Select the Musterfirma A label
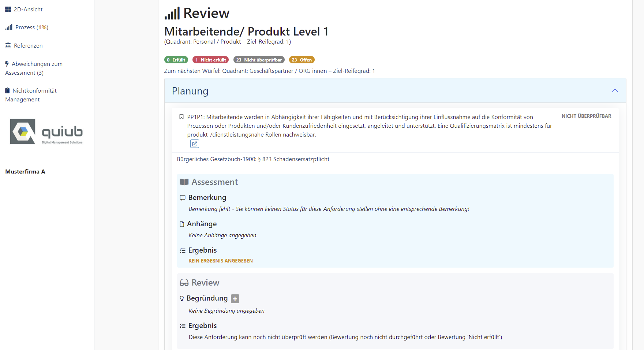Image resolution: width=644 pixels, height=350 pixels. click(x=25, y=171)
